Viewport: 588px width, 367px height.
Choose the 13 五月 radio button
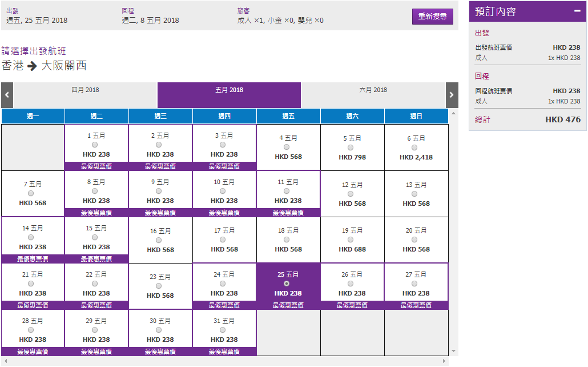pyautogui.click(x=414, y=194)
